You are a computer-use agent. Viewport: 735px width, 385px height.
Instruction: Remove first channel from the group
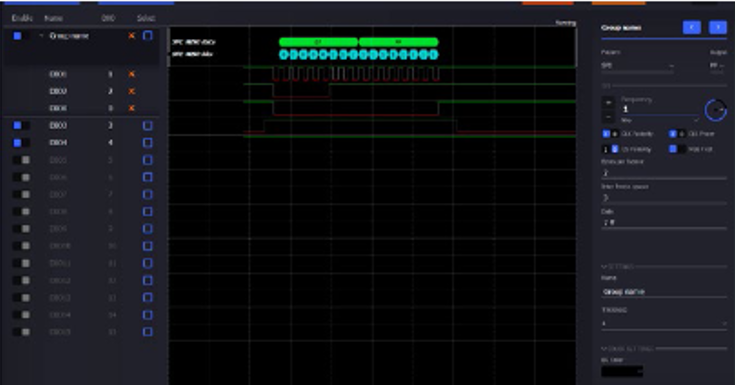coord(131,74)
